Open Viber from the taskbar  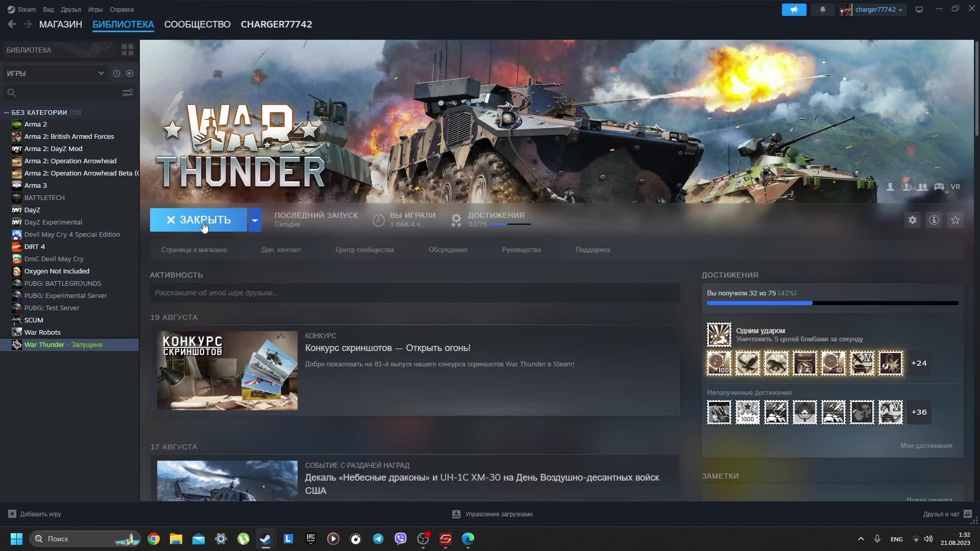pos(401,539)
